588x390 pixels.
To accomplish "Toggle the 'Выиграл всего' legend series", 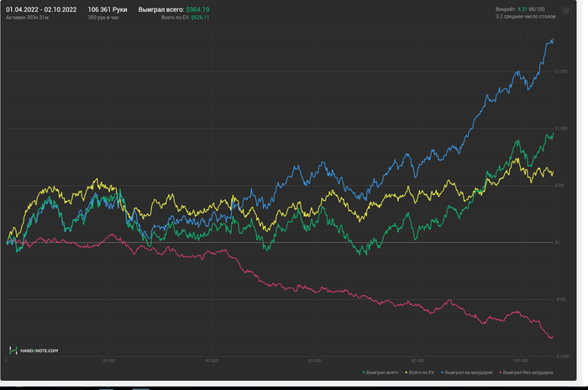I will [x=381, y=372].
